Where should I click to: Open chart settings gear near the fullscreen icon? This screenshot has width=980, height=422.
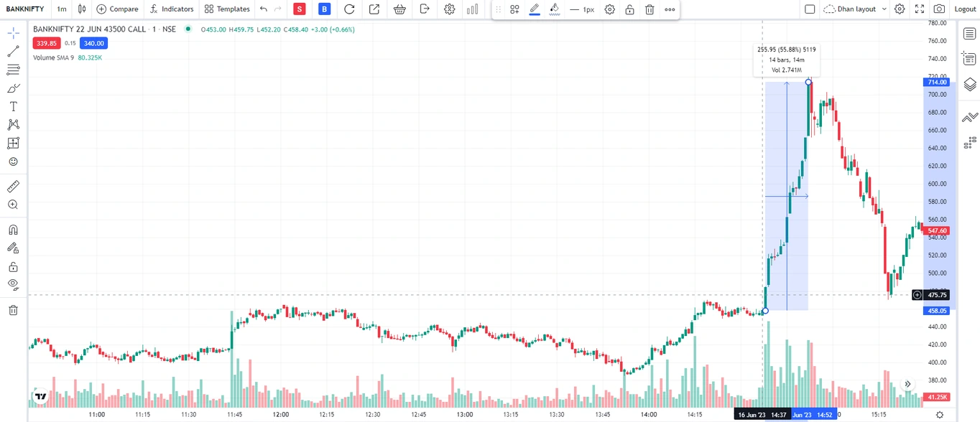900,9
